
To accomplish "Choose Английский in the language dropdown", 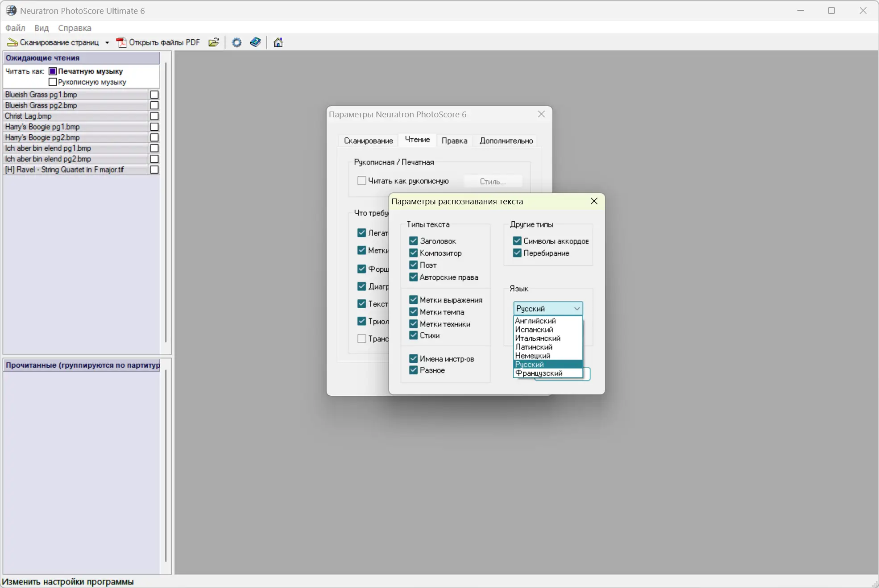I will 535,321.
